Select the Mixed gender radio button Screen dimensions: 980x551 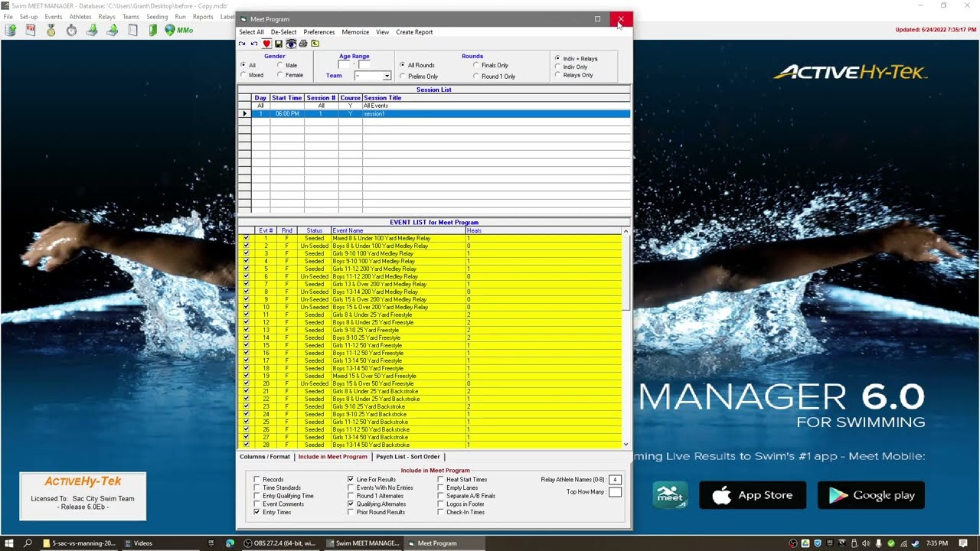pyautogui.click(x=243, y=75)
